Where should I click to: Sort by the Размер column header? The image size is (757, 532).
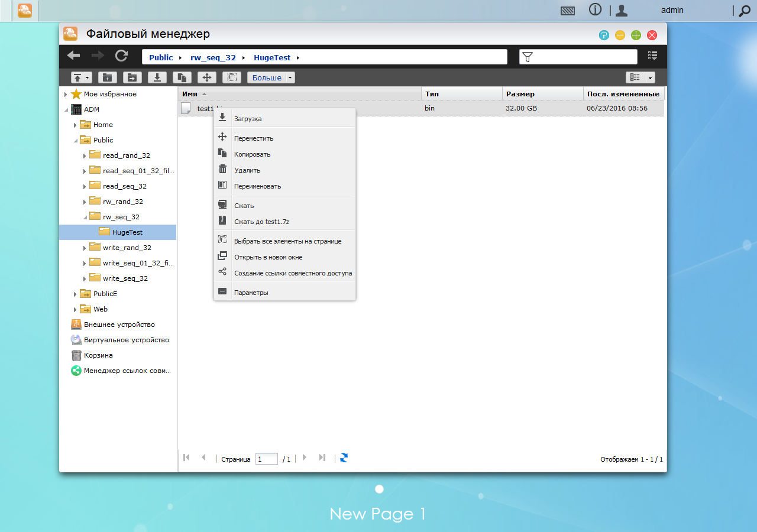point(543,94)
